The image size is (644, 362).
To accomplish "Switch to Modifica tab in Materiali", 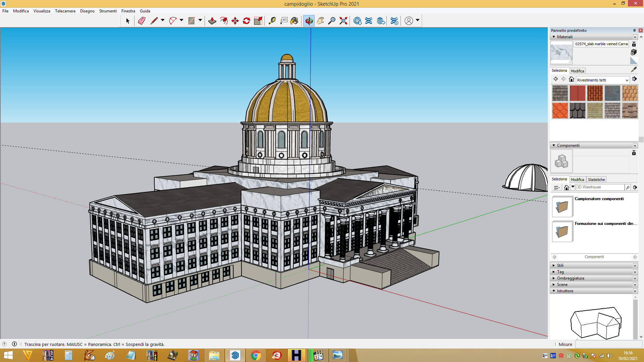I will coord(577,71).
